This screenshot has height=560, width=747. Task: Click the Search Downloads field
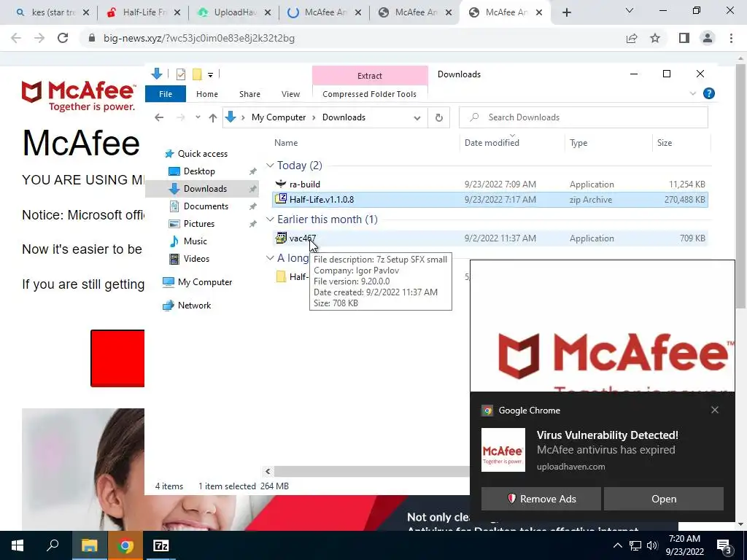(583, 117)
